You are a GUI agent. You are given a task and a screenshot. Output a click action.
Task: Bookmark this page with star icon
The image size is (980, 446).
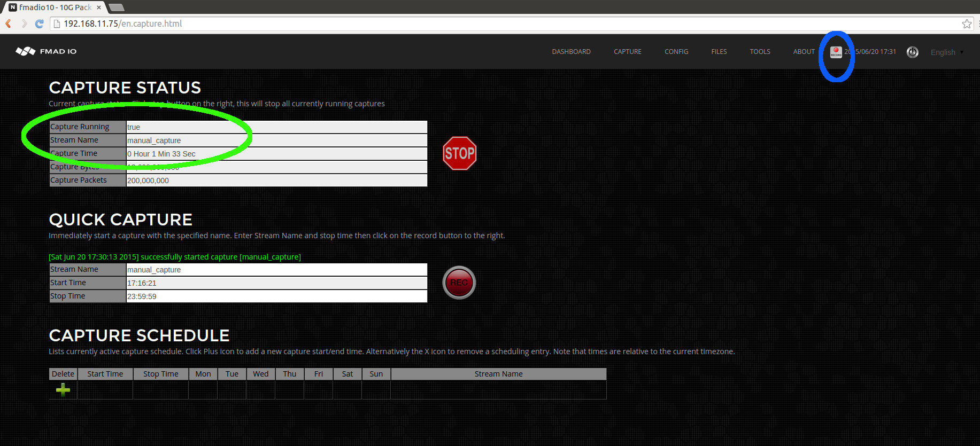tap(966, 24)
